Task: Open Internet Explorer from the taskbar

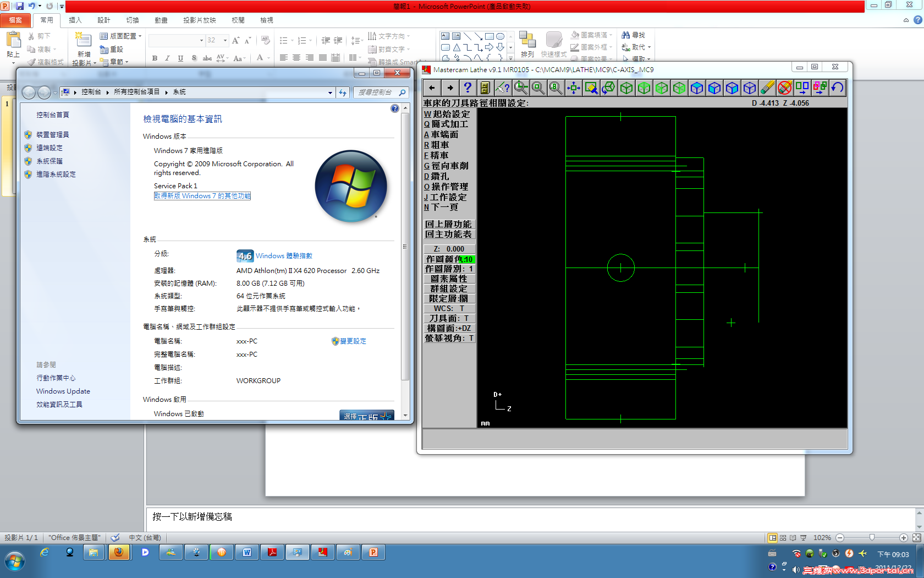Action: [45, 552]
